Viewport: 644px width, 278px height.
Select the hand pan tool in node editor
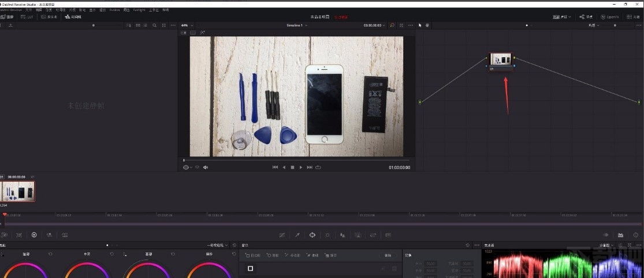coord(427,25)
